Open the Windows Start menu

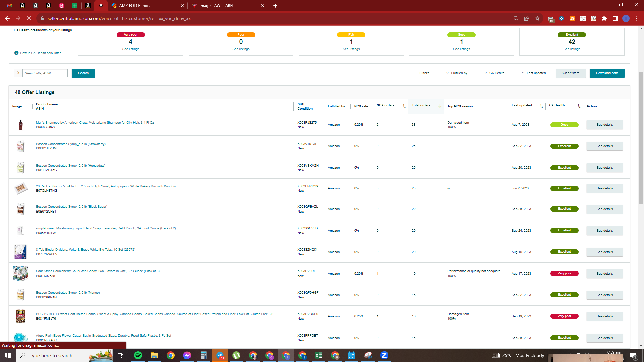8,355
